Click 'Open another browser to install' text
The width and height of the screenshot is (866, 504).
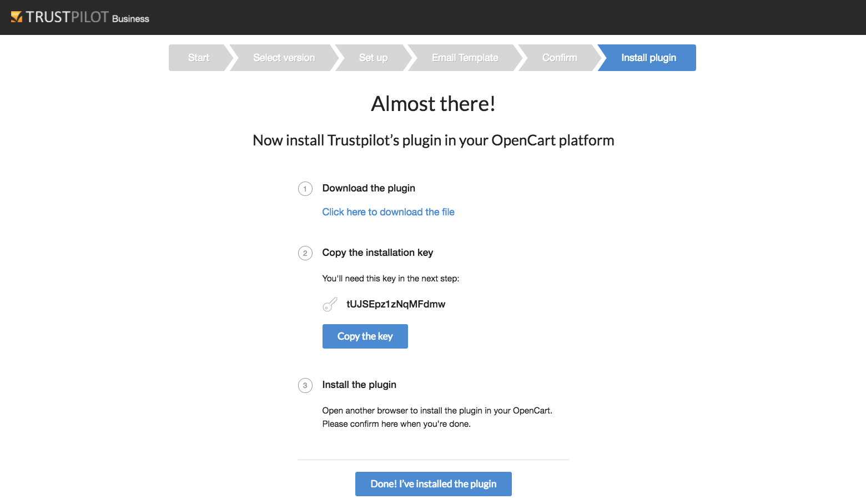click(437, 411)
